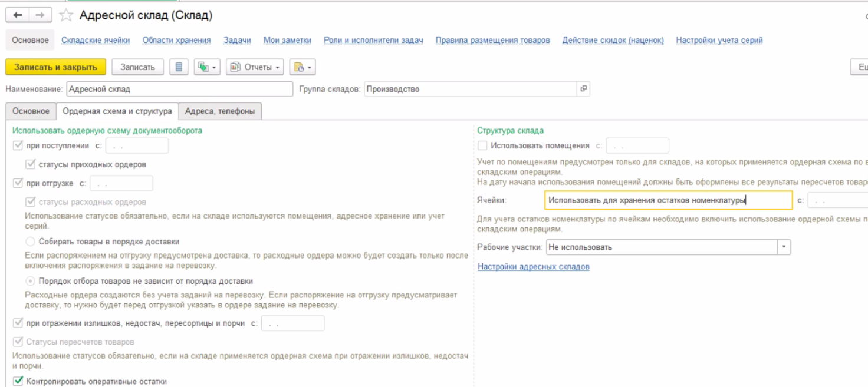868x387 pixels.
Task: Select the top Основное navigation item
Action: [30, 40]
